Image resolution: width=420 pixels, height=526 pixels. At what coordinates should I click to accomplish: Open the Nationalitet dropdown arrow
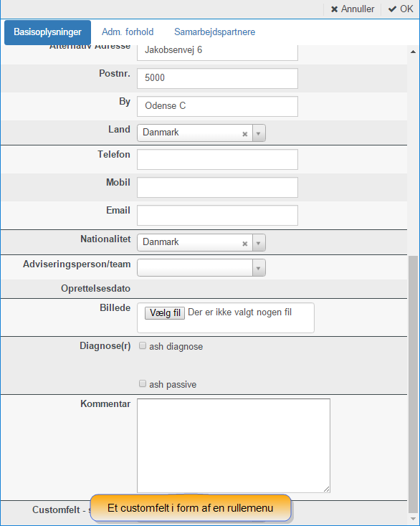259,243
